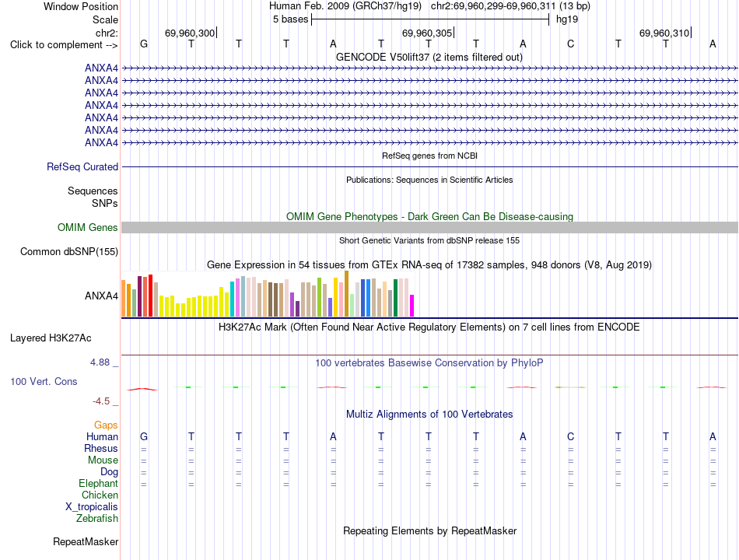Image resolution: width=739 pixels, height=560 pixels.
Task: Click the C base in the Human alignment row
Action: point(571,437)
